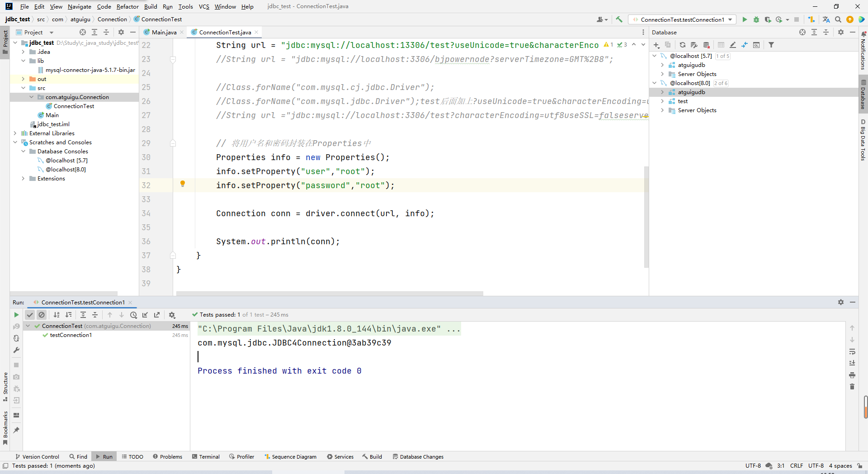
Task: Clear console output with the trash icon
Action: [852, 387]
